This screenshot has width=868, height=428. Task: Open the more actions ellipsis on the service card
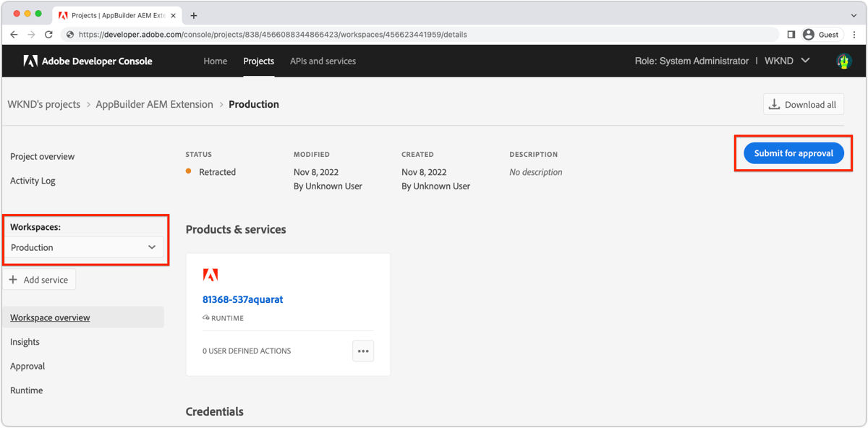point(363,350)
